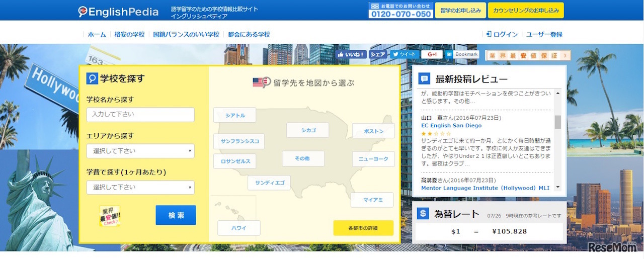Screen dimensions: 644x259
Task: Click the 留学のお申し込み button
Action: click(461, 10)
